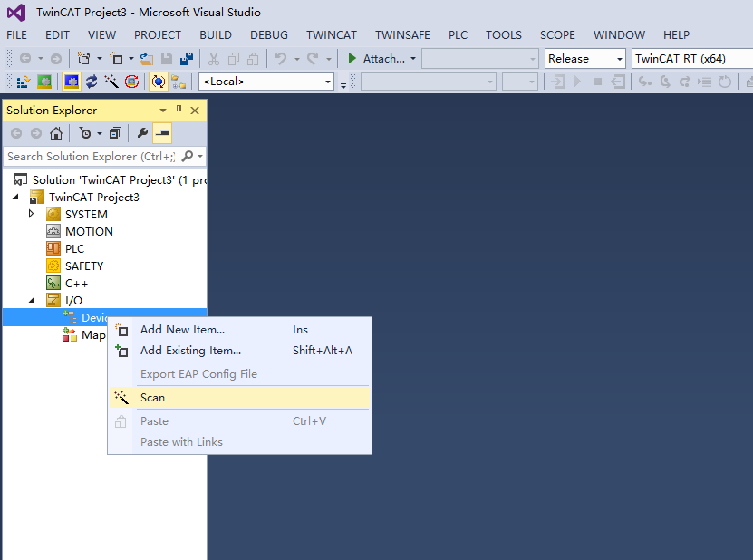Collapse the TwinCAT Project3 tree node
Screen dimensions: 753x560
click(x=15, y=197)
